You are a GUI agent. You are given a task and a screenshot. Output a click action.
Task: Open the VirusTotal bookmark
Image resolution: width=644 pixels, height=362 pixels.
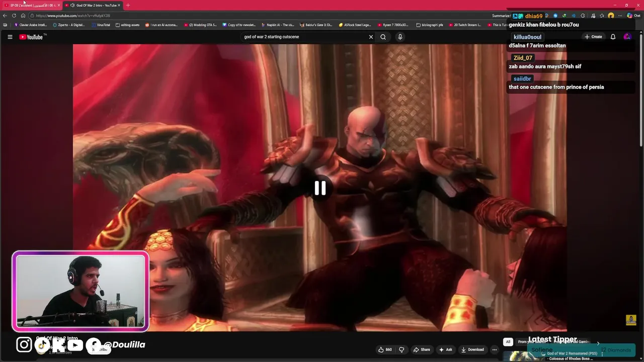click(x=100, y=25)
